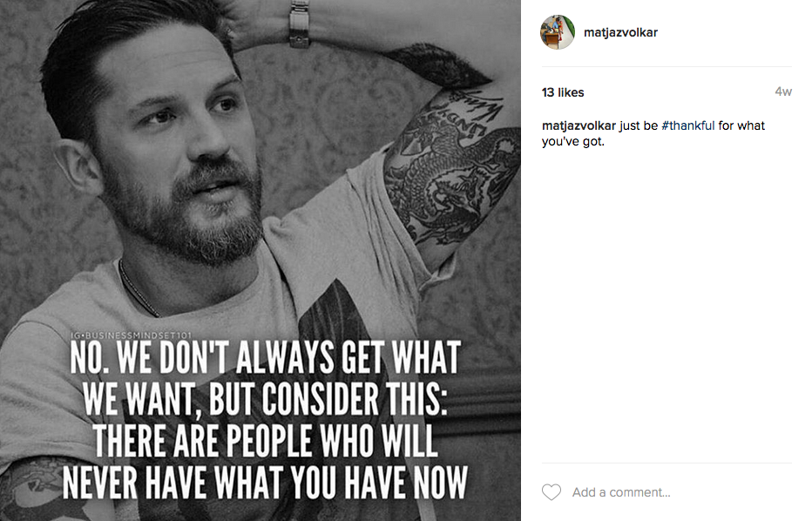812x521 pixels.
Task: Click quote line "NO. WE DON'T ALWAYS GET WHAT"
Action: point(265,357)
